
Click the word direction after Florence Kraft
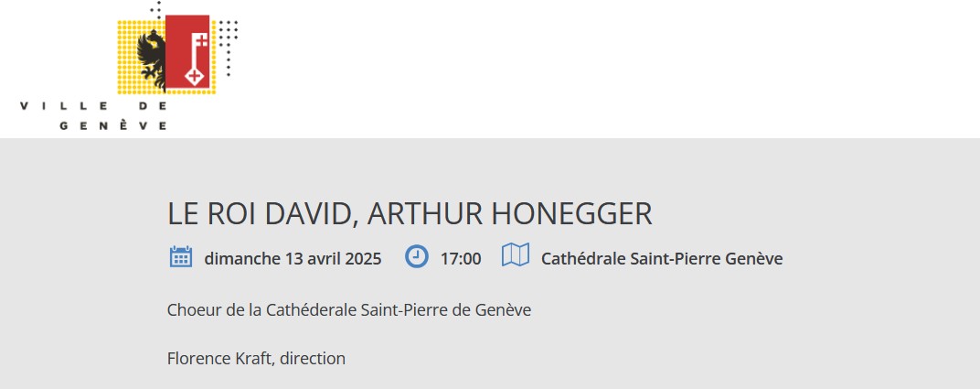313,358
